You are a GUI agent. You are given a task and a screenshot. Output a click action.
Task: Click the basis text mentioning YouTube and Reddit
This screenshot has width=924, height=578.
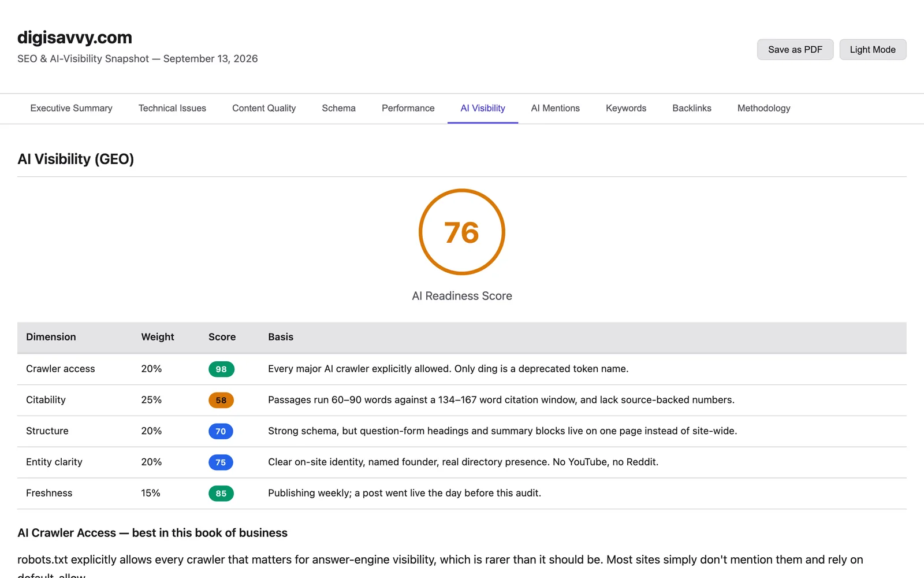(463, 462)
